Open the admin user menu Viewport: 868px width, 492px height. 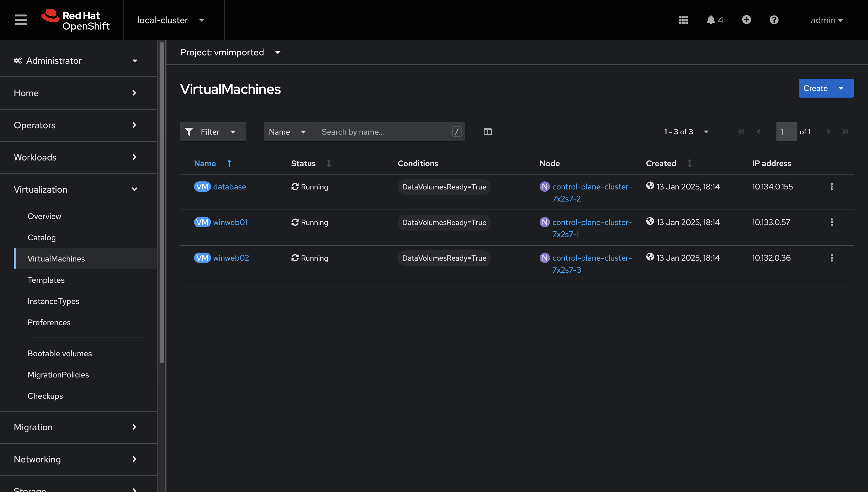click(826, 20)
